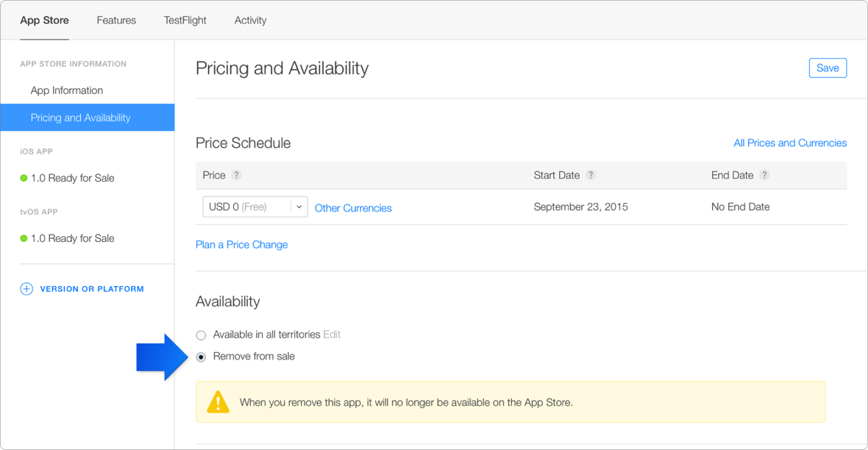Open the USD 0 (Free) price dropdown
Image resolution: width=868 pixels, height=450 pixels.
click(x=255, y=207)
